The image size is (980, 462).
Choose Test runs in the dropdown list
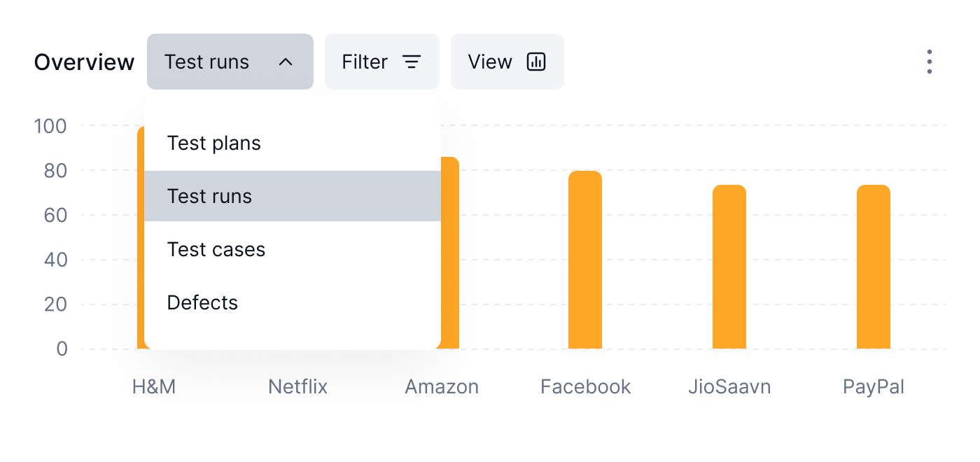point(293,196)
